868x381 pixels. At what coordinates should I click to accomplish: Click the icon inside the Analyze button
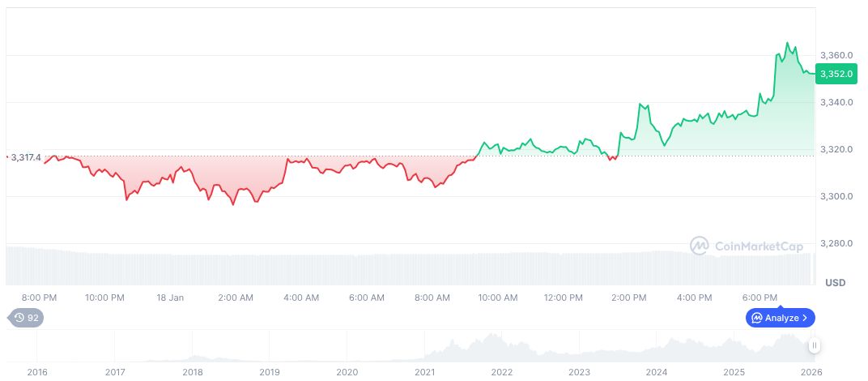(x=756, y=318)
